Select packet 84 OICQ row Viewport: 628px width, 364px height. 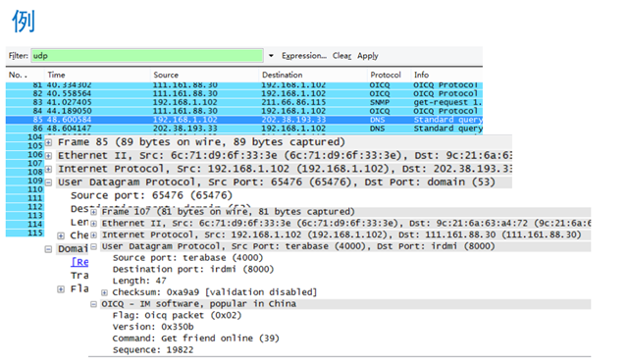pos(244,111)
